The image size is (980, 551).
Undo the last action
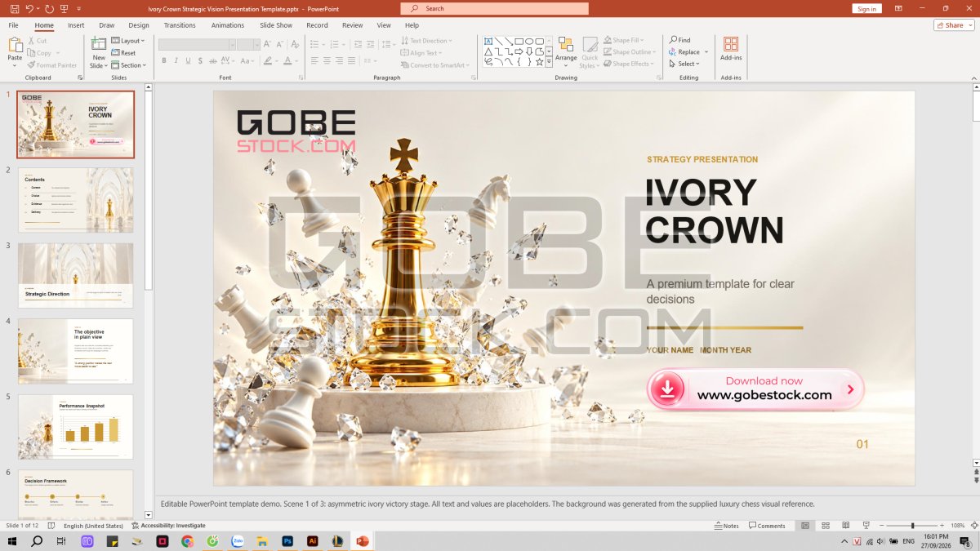click(29, 8)
